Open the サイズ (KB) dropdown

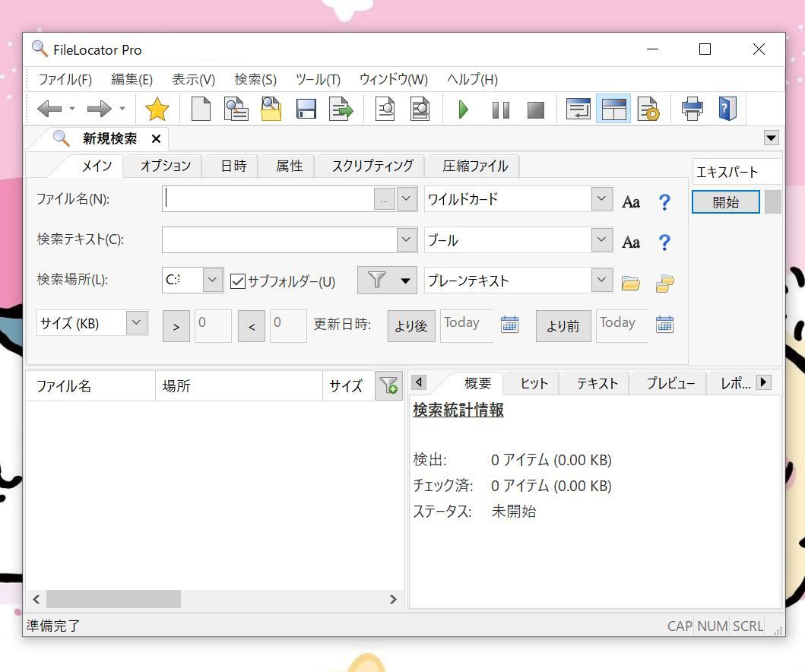click(137, 322)
